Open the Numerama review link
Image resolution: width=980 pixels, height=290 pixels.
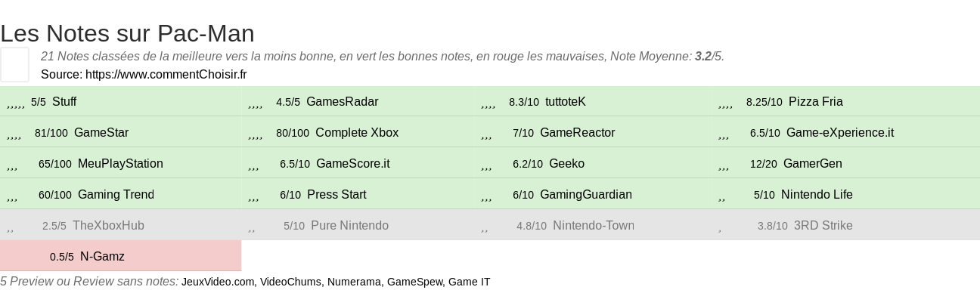(354, 282)
